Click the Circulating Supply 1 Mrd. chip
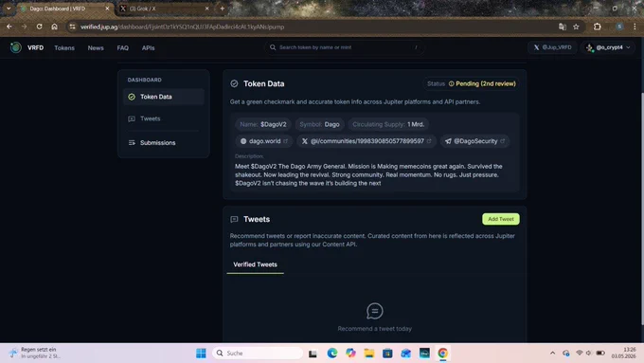This screenshot has height=363, width=644. point(388,124)
